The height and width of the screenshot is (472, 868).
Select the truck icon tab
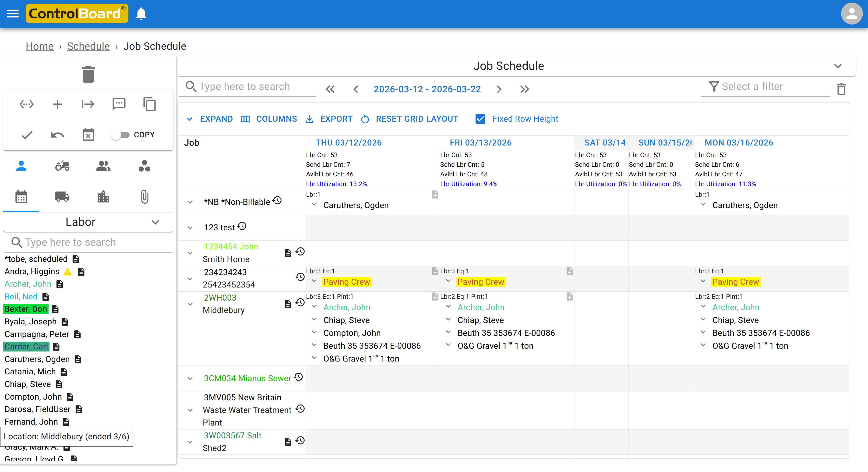tap(62, 197)
